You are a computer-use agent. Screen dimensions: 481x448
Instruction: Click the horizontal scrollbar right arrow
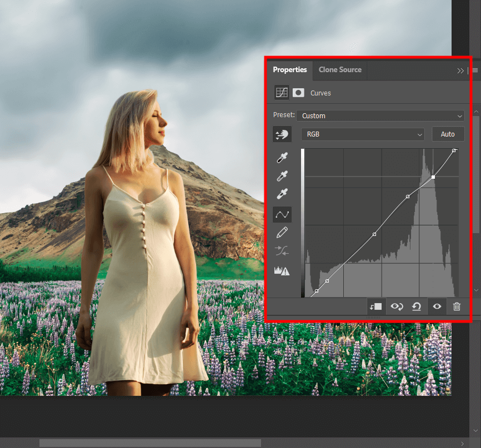pos(463,444)
